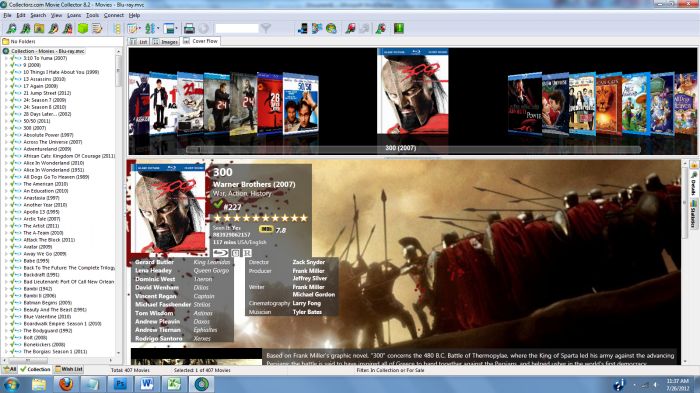Switch to the List view tab

click(x=139, y=42)
